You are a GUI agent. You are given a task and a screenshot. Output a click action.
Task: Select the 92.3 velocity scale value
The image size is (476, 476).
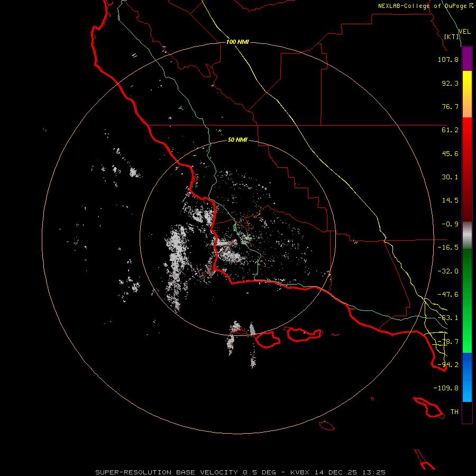[450, 83]
